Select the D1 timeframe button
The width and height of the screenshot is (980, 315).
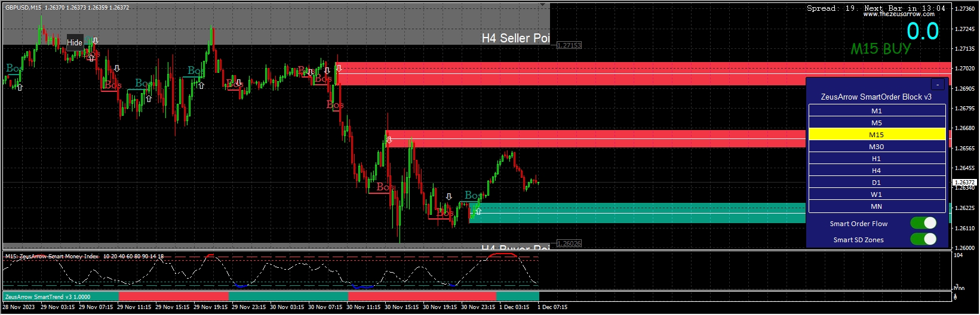click(x=877, y=183)
